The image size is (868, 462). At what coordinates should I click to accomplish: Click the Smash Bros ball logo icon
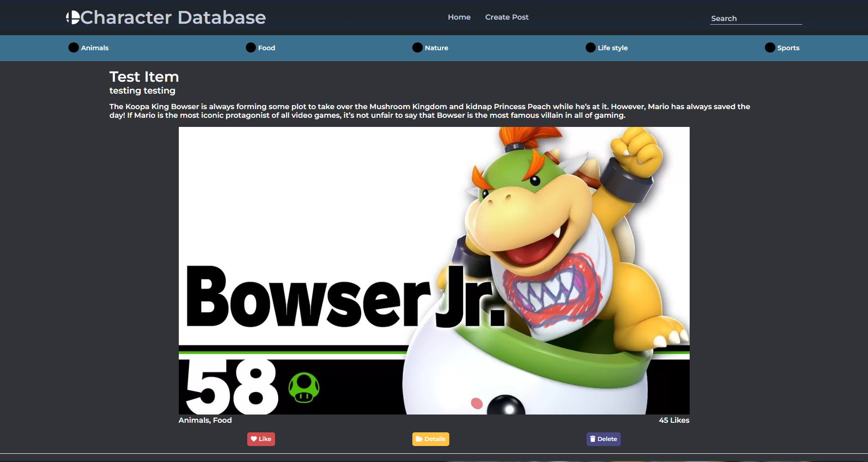[x=73, y=17]
